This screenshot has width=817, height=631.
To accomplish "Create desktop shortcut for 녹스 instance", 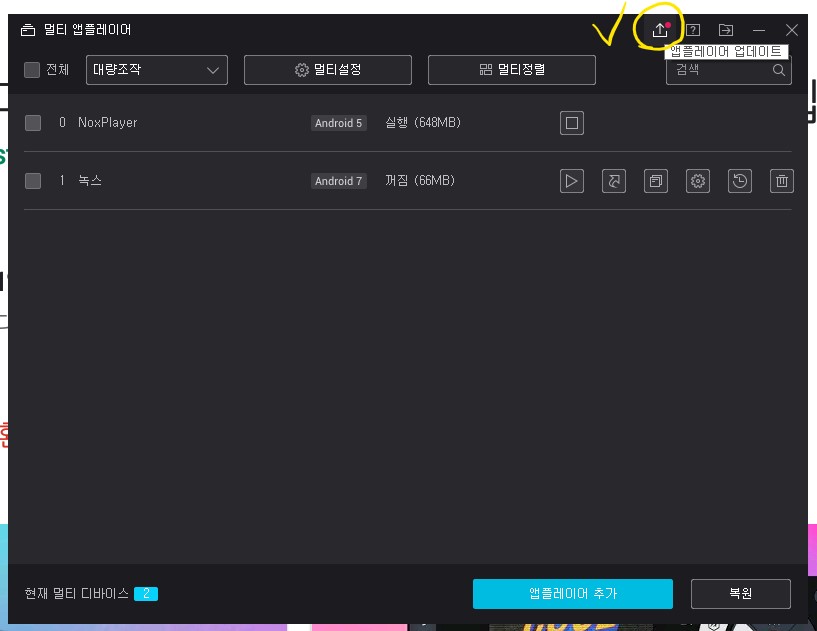I will click(614, 181).
